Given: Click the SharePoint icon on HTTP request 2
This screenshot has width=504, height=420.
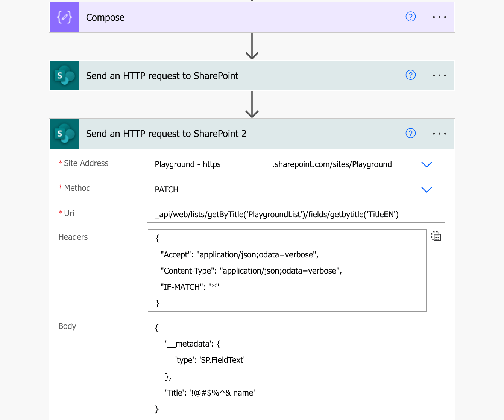Looking at the screenshot, I should tap(64, 134).
